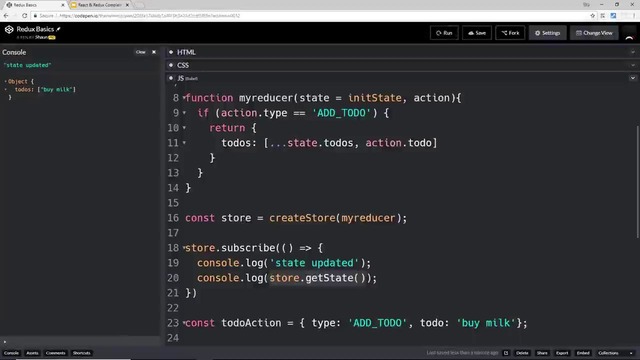Click 'ADD_TODO' string on line 9
This screenshot has width=640, height=360.
[342, 113]
